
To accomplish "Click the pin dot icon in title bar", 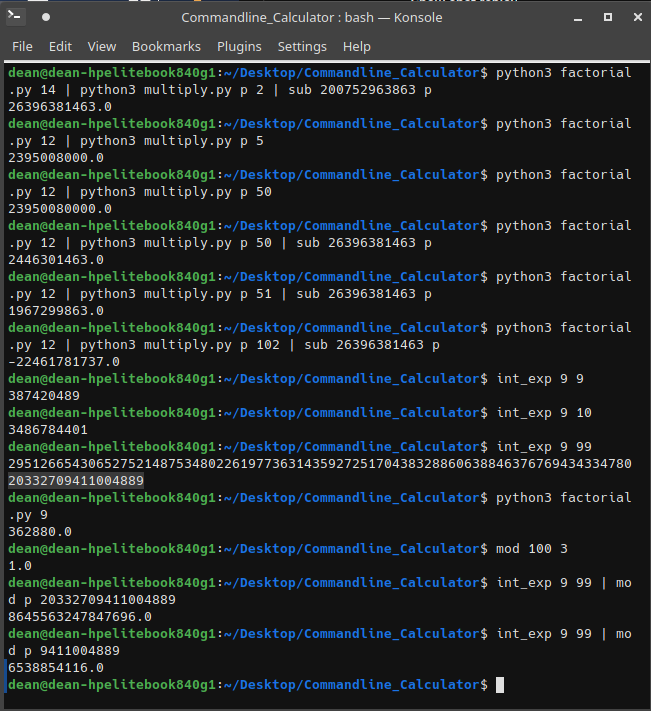I will (x=46, y=17).
